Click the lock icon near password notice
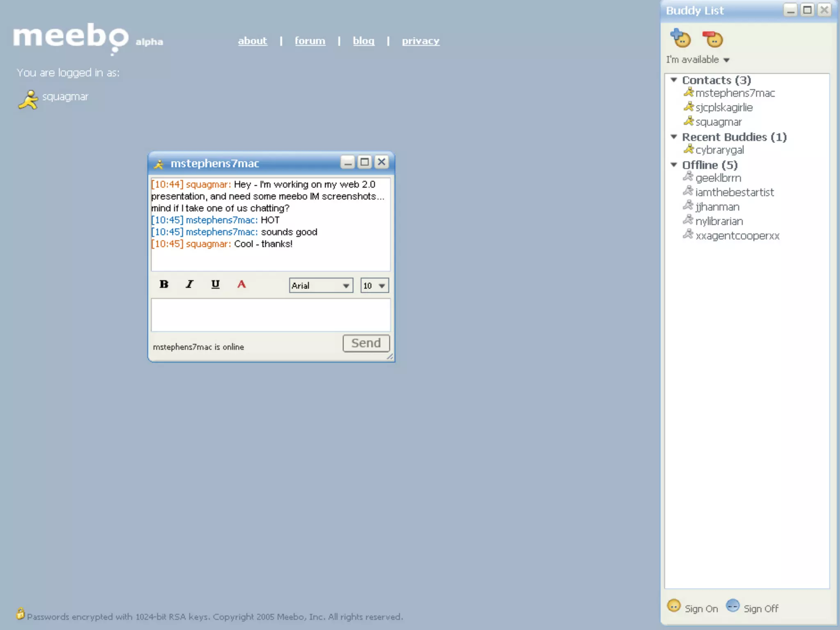The width and height of the screenshot is (840, 630). 20,614
